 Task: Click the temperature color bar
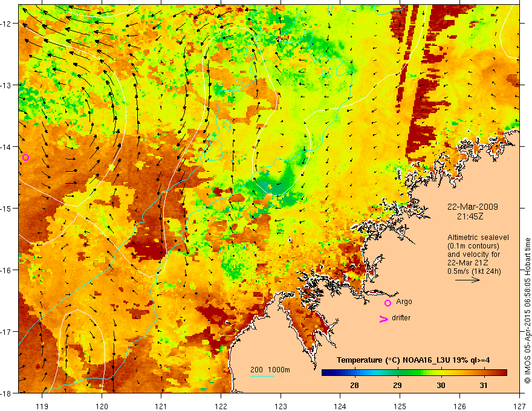(414, 373)
